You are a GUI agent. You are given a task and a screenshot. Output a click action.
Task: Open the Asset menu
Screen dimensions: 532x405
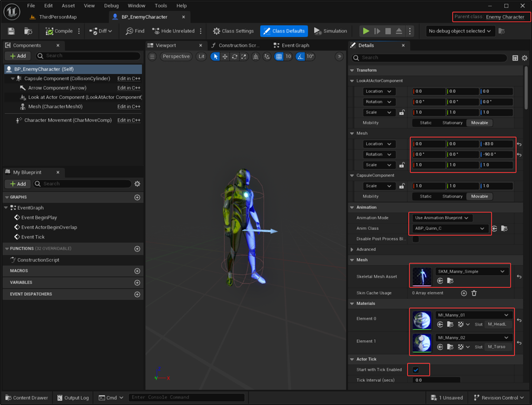pyautogui.click(x=68, y=6)
